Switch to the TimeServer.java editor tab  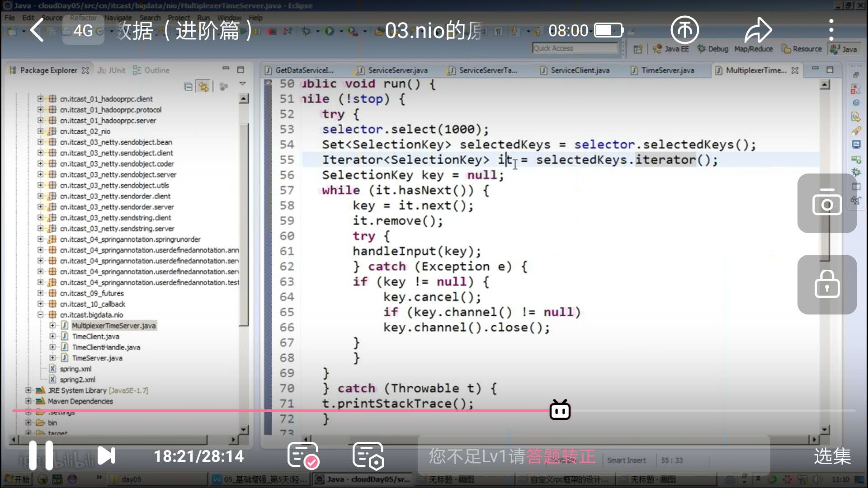pyautogui.click(x=667, y=70)
